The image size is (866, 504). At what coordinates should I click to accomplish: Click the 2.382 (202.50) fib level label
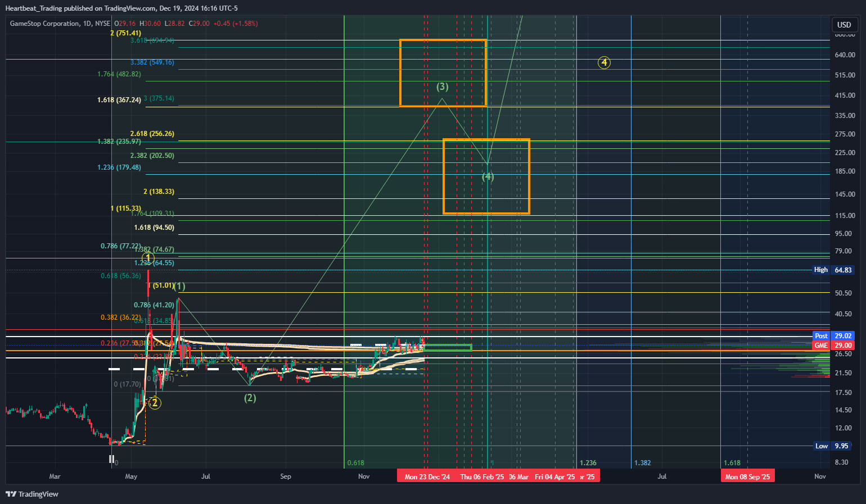coord(152,156)
